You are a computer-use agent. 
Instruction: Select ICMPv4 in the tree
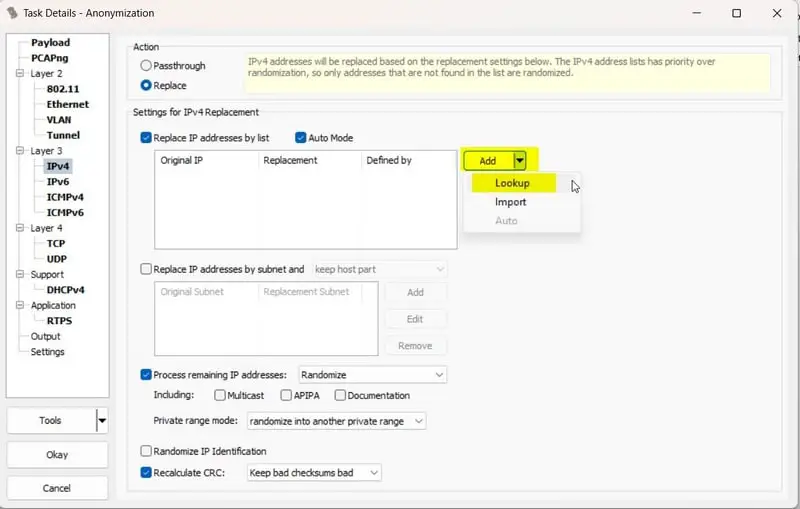pos(65,197)
